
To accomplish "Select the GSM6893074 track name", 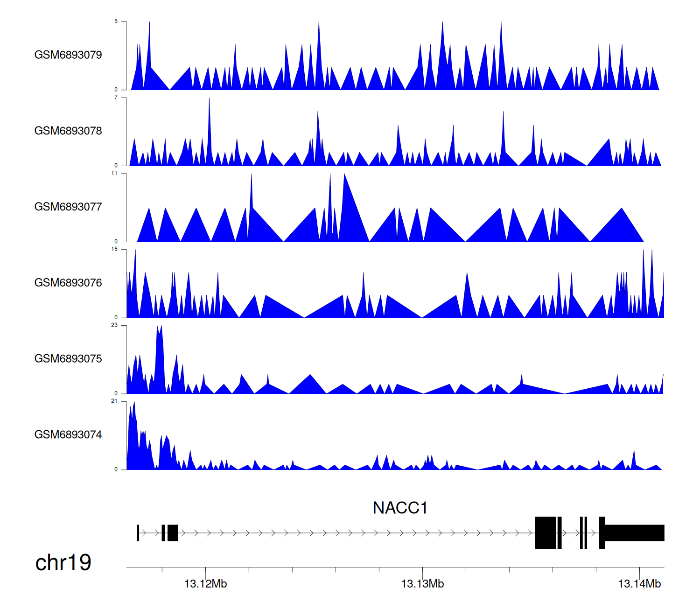I will [68, 435].
